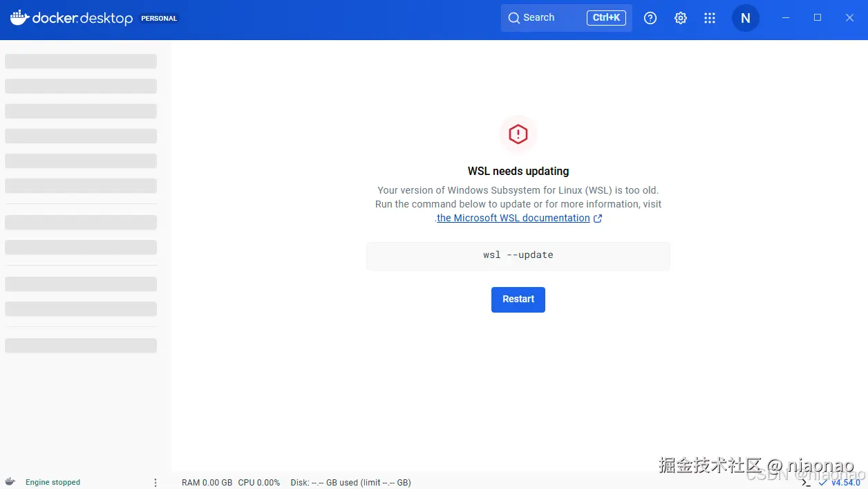Open the engine kebab menu
The width and height of the screenshot is (868, 489).
pos(155,482)
